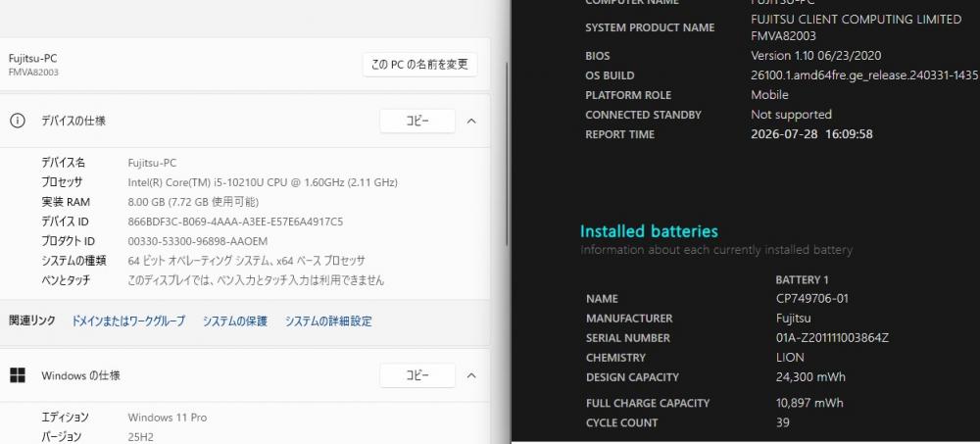Select FUJITSU CLIENT COMPUTING LIMITED product name
980x444 pixels.
click(x=856, y=20)
